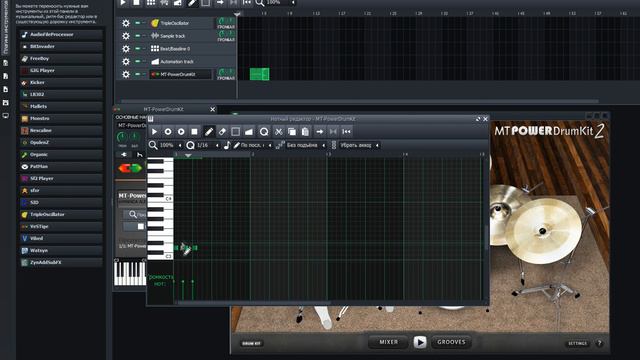Adjust the volume knob in the MT-PowerDrumKit instrument window

[122, 137]
